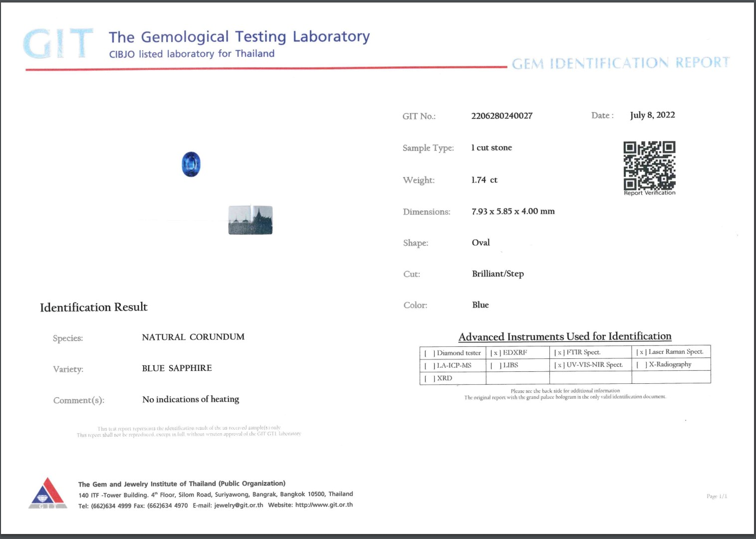Click the 'No indications of heating' comment
The height and width of the screenshot is (539, 756).
tap(191, 399)
